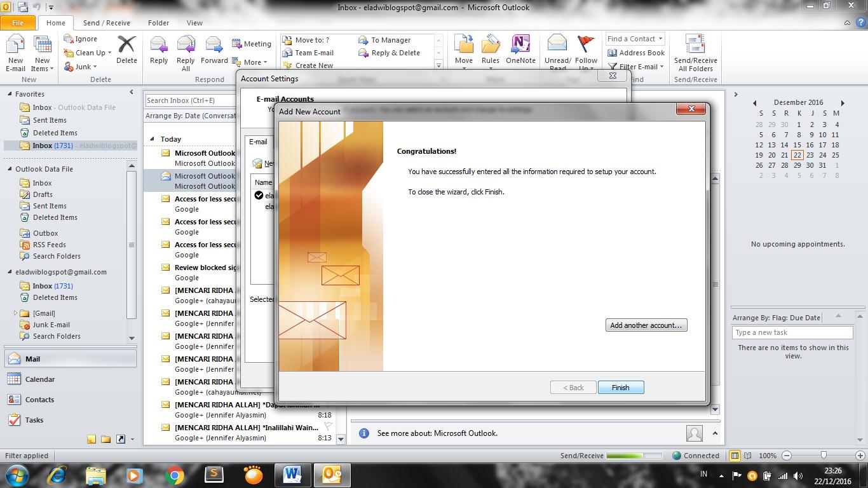Click the Mail navigation button
The height and width of the screenshot is (488, 868).
pos(70,359)
